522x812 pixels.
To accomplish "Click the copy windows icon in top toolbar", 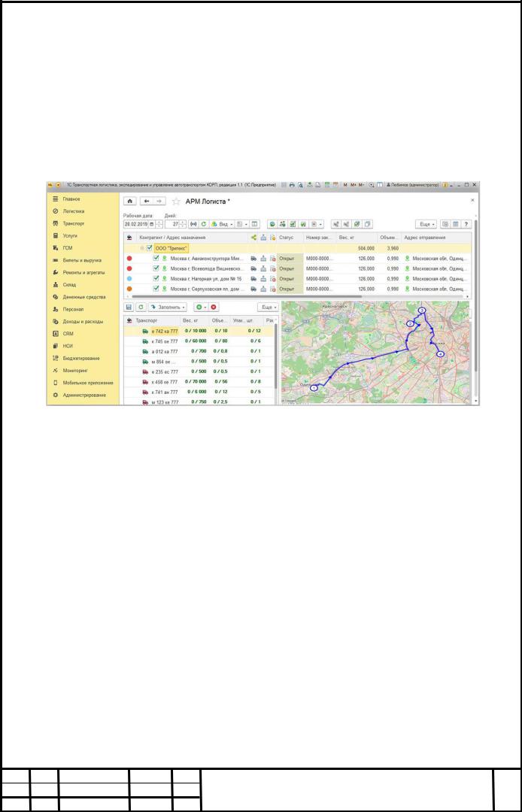I will 367,224.
